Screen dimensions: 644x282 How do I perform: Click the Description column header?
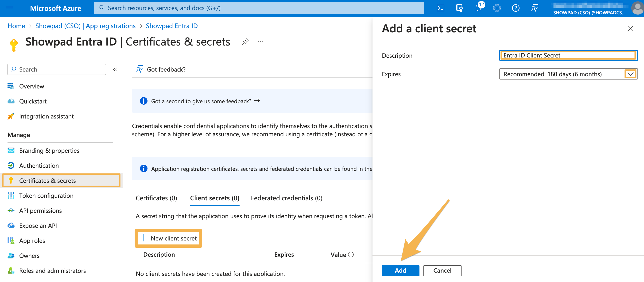point(159,255)
